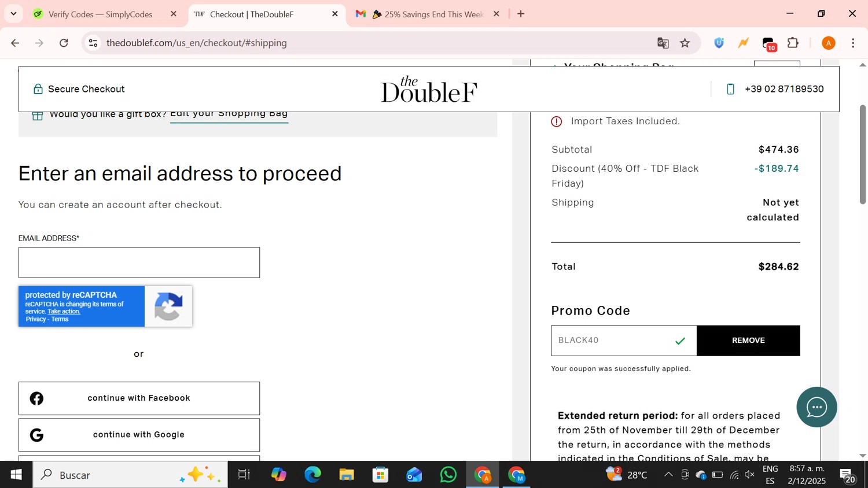Click ENG ES language indicator
Viewport: 868px width, 488px height.
click(x=770, y=475)
